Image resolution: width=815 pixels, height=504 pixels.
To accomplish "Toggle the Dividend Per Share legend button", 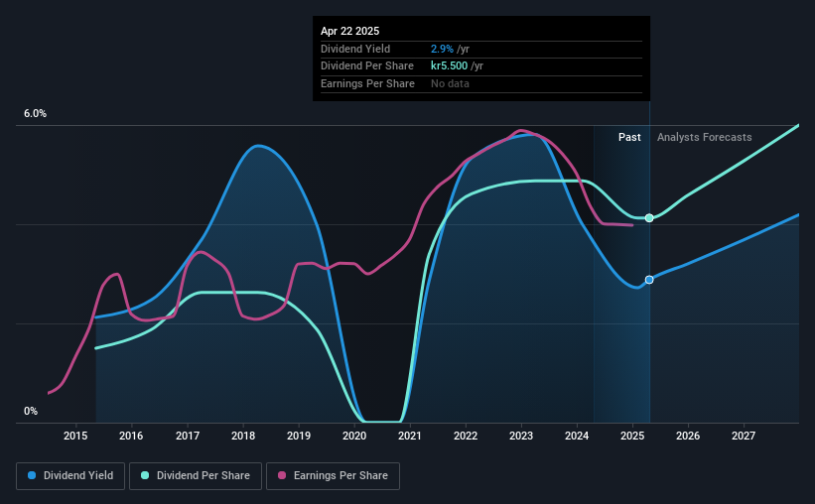I will tap(196, 476).
